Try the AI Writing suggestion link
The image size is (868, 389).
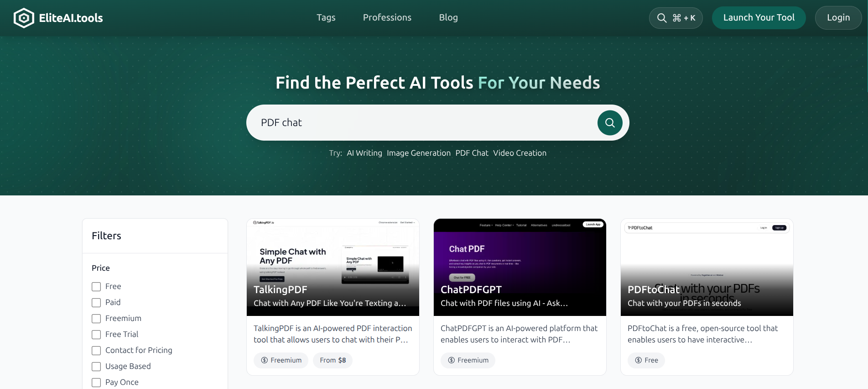tap(364, 153)
